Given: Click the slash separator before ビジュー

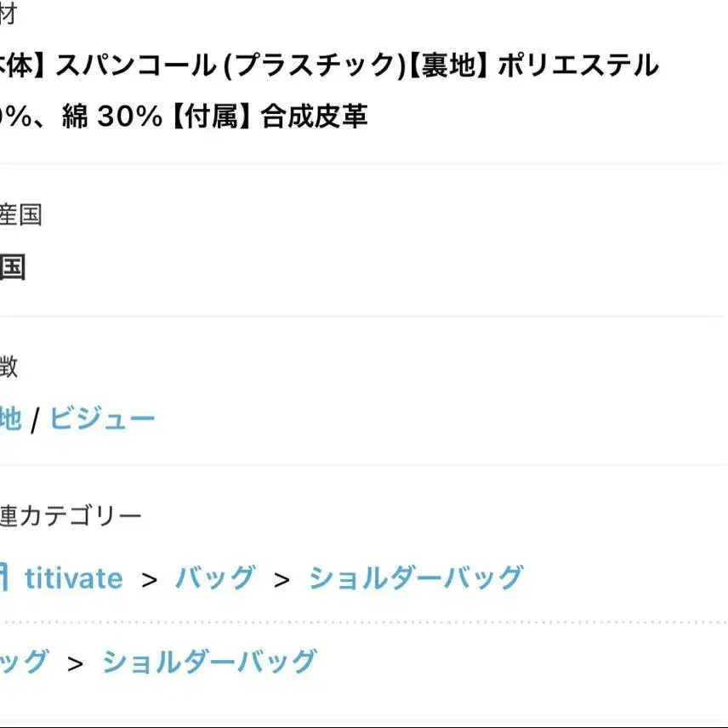Looking at the screenshot, I should 35,420.
